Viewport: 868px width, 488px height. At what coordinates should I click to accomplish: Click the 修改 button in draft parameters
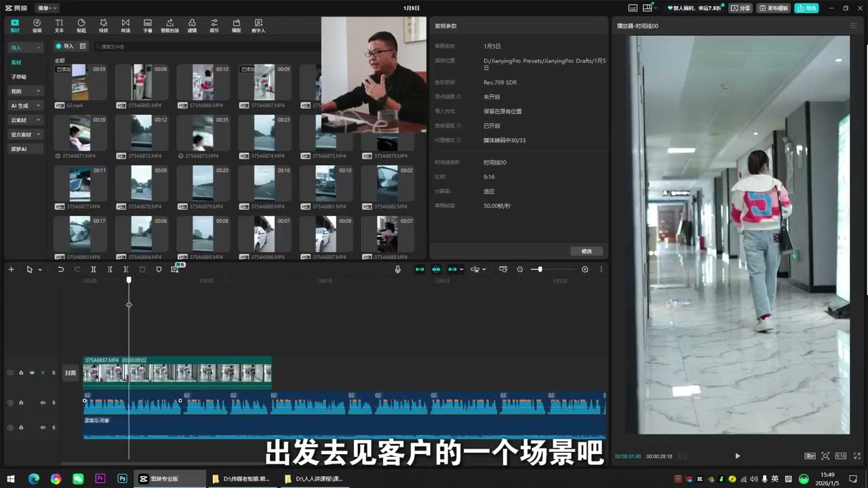point(587,251)
